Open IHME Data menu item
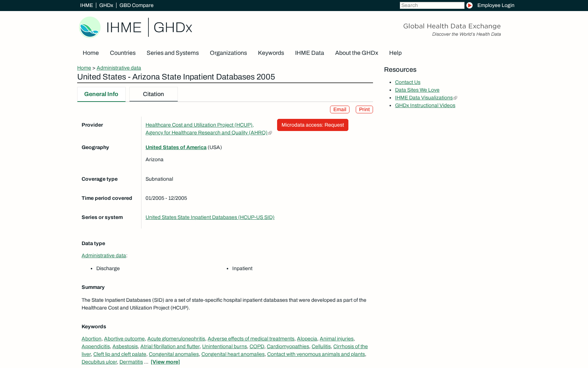The width and height of the screenshot is (588, 368). point(309,53)
